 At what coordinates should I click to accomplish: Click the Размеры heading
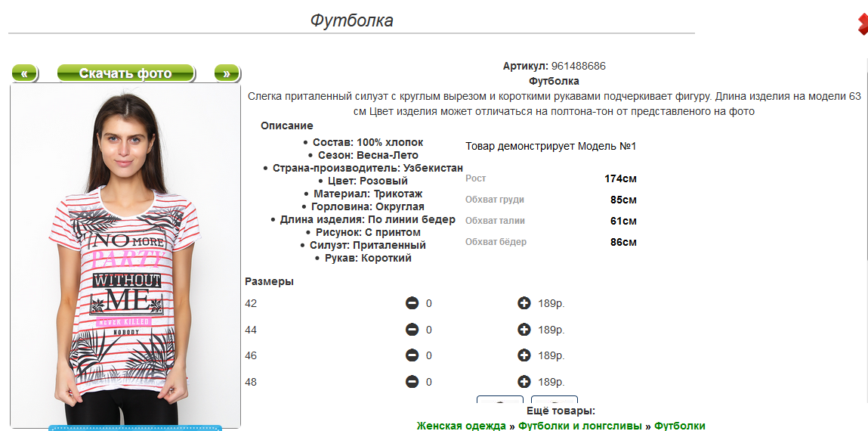point(269,281)
